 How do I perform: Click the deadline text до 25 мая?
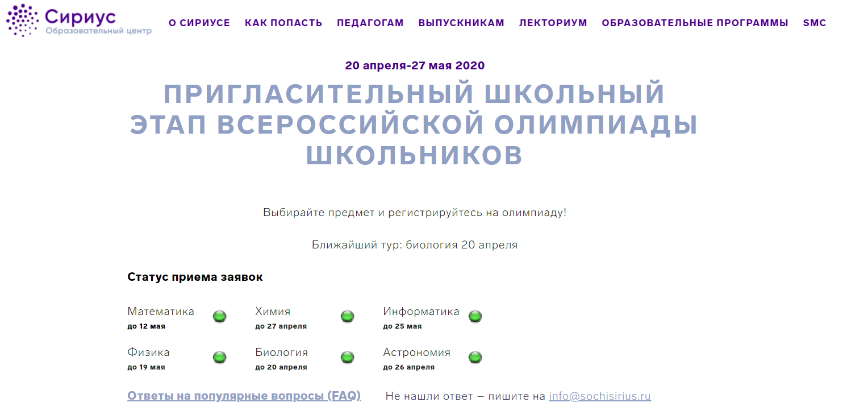click(x=402, y=326)
